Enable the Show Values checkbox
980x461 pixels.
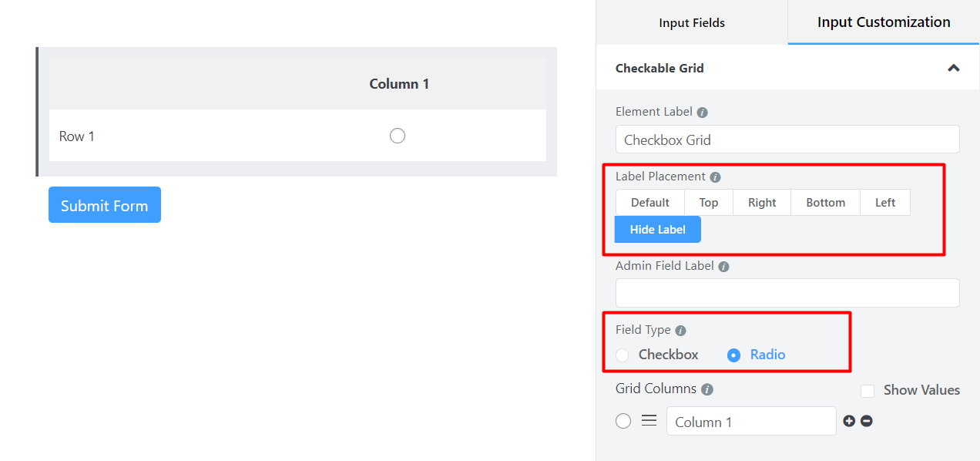click(x=868, y=391)
